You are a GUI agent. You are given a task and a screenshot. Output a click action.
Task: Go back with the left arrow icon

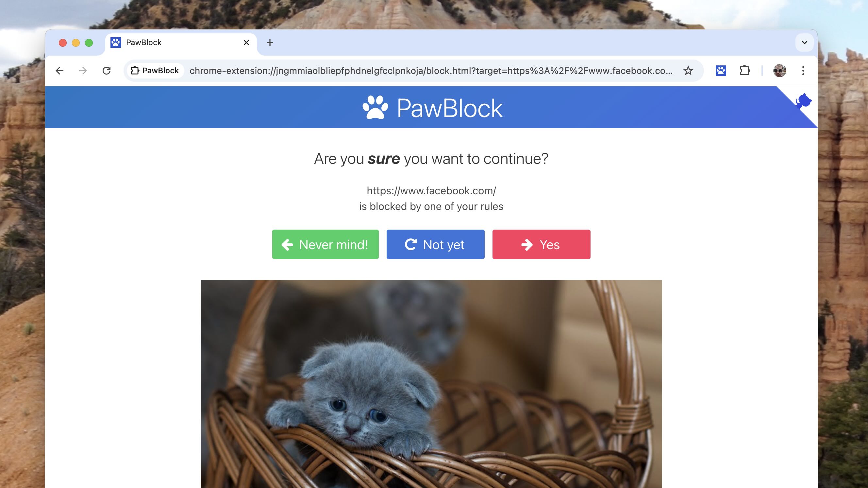pyautogui.click(x=59, y=70)
